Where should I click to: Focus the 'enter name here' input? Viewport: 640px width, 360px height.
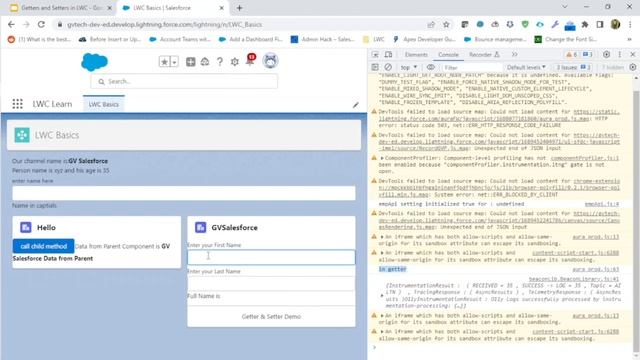tap(184, 193)
